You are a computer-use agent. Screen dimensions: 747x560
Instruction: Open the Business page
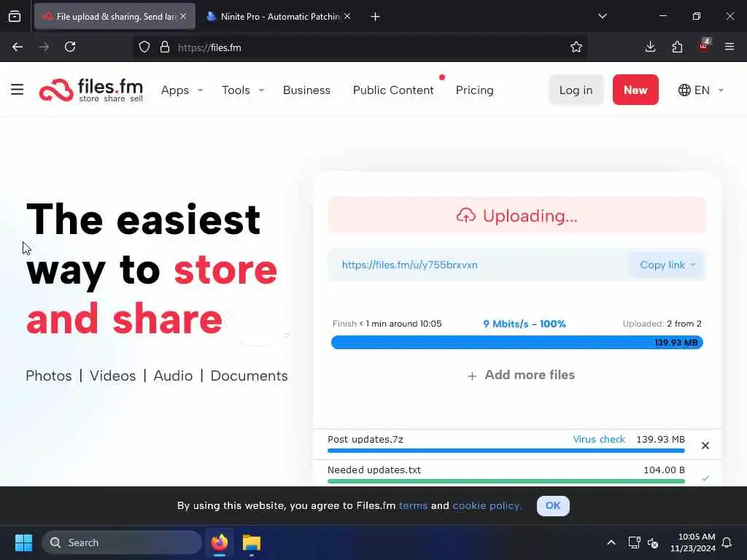point(306,90)
